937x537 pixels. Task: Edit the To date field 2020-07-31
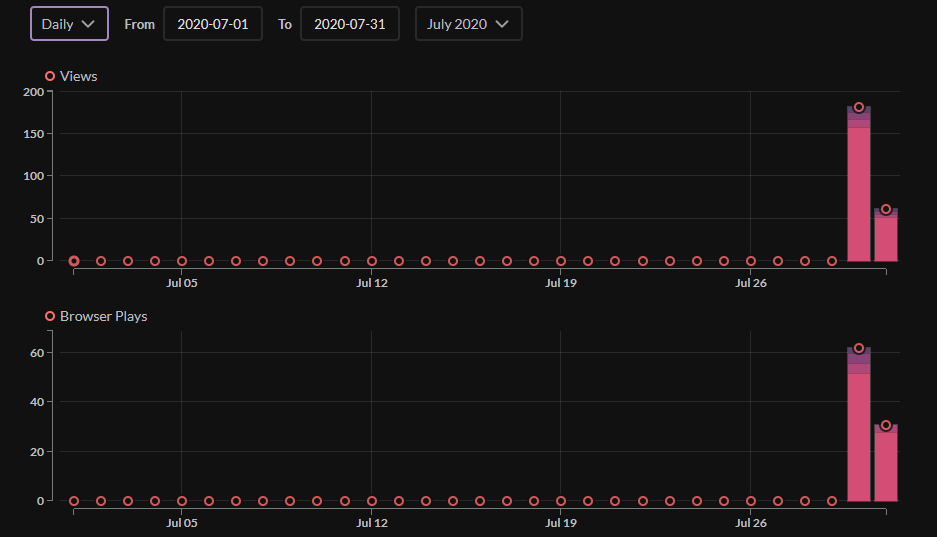pyautogui.click(x=350, y=24)
